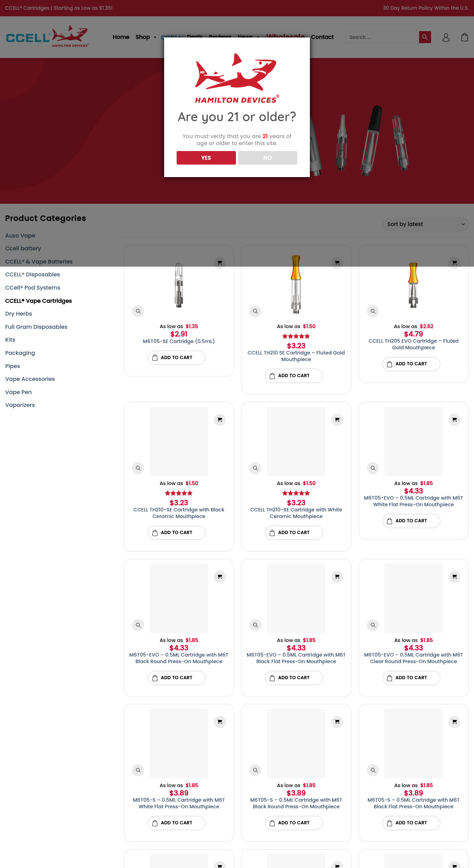Open M6T05-SE Cartridge product thumbnail

(179, 285)
